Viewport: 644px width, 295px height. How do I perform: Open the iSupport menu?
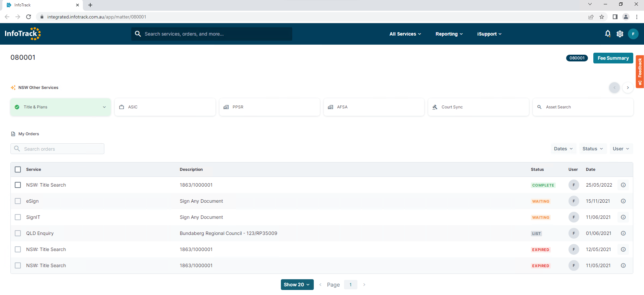point(489,34)
